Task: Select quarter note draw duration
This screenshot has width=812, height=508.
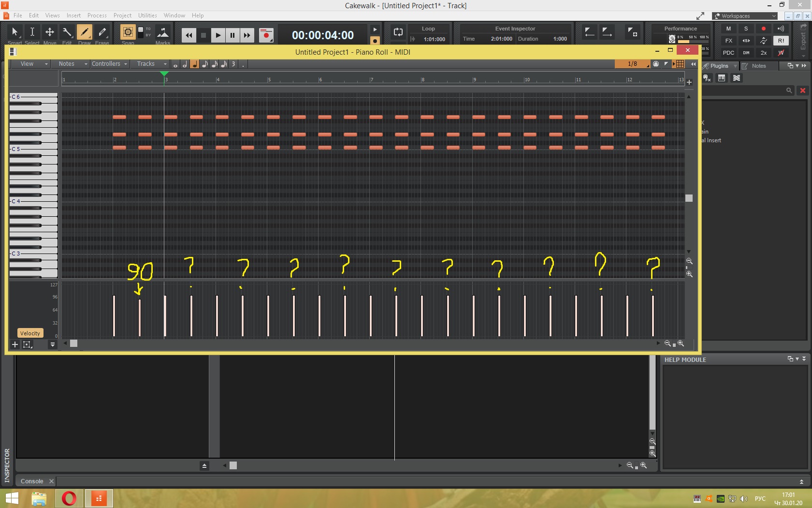Action: [194, 64]
